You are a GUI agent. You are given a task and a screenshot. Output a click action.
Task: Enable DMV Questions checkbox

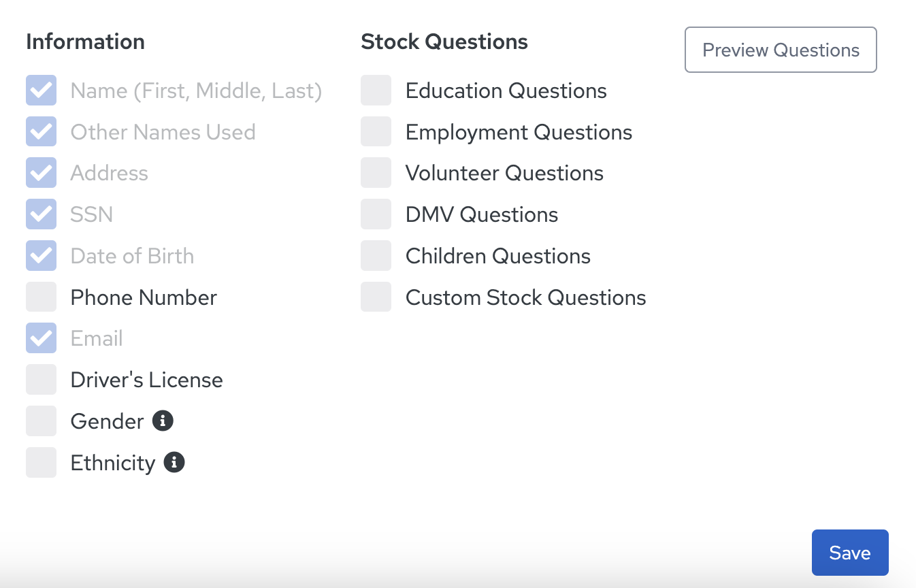pyautogui.click(x=376, y=214)
